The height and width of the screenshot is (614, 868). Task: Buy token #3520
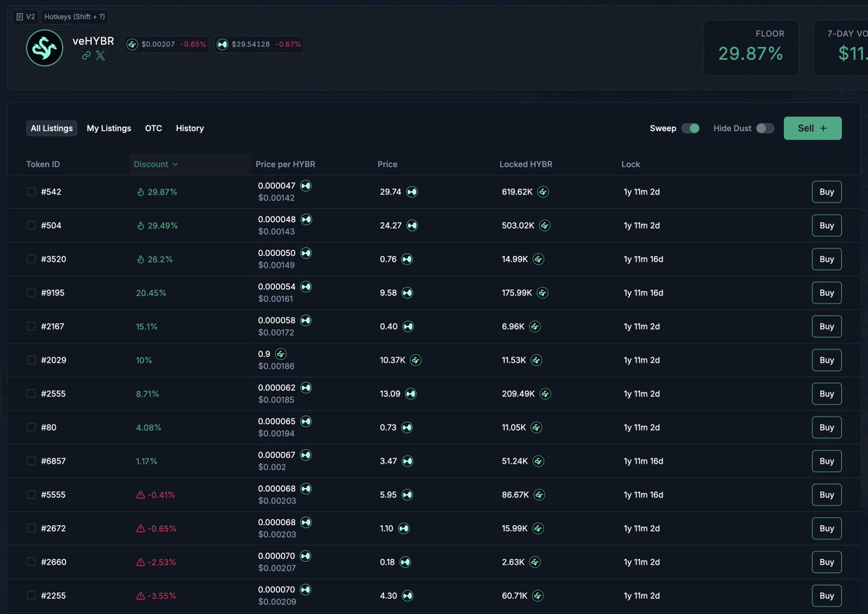click(827, 259)
